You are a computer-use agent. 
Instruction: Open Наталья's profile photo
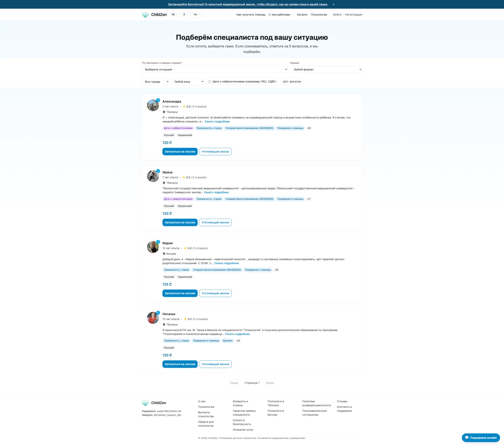[153, 318]
